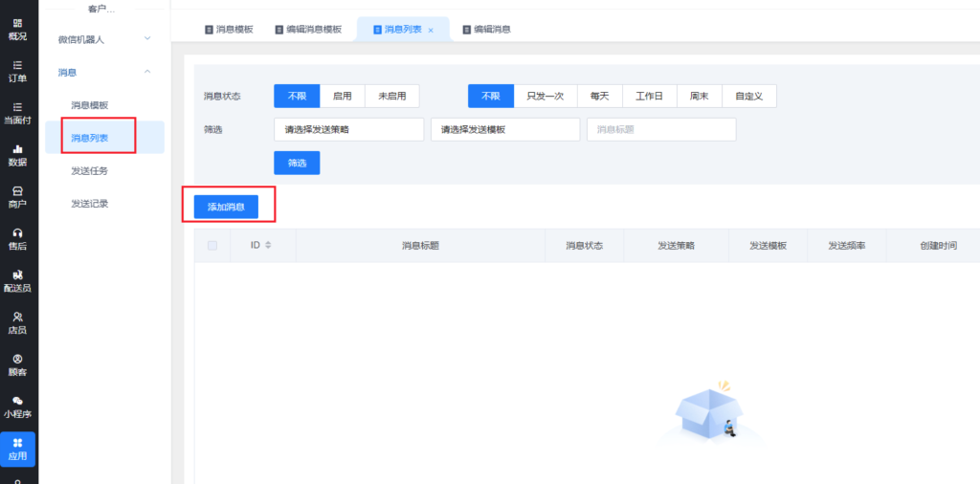Open the 订单 orders sidebar icon

tap(18, 71)
